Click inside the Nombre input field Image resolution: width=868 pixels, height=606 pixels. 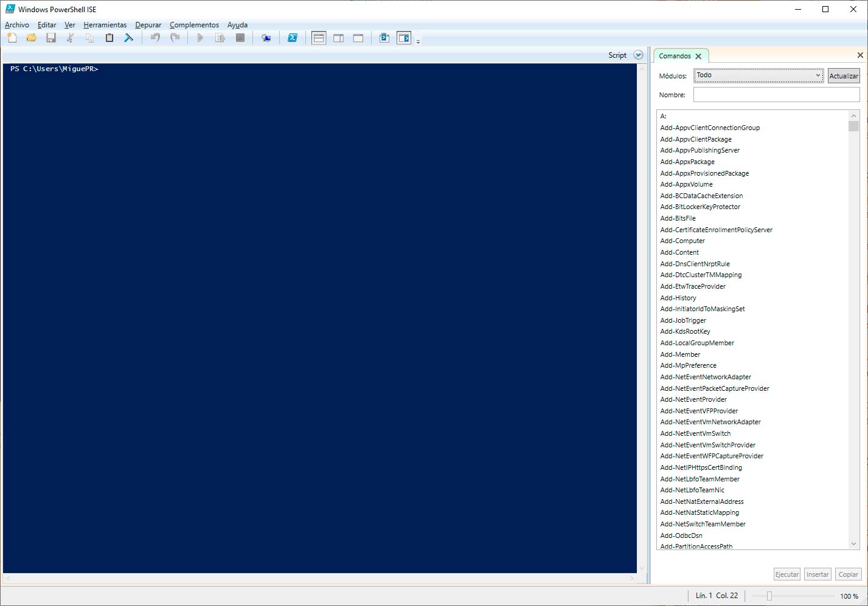(776, 95)
